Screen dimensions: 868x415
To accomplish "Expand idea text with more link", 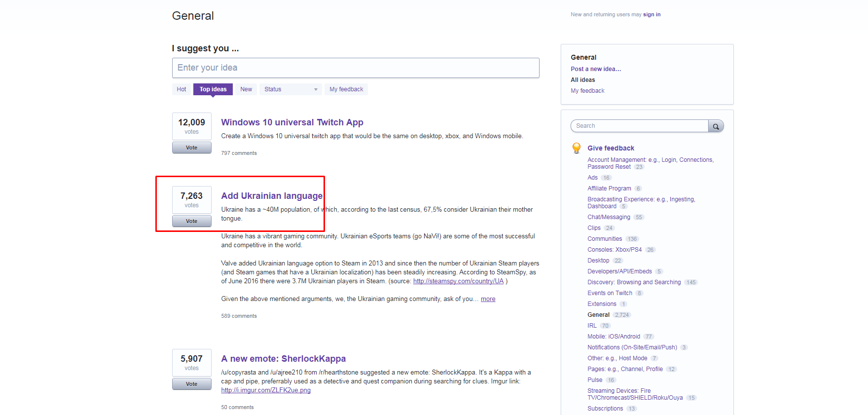I will click(x=488, y=299).
